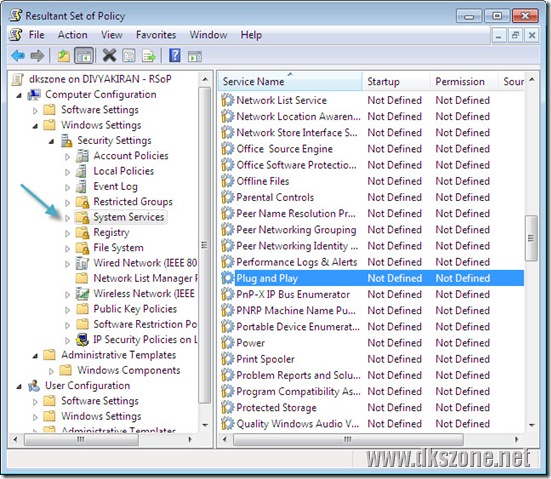Restore the inner MMC child window

tap(515, 35)
